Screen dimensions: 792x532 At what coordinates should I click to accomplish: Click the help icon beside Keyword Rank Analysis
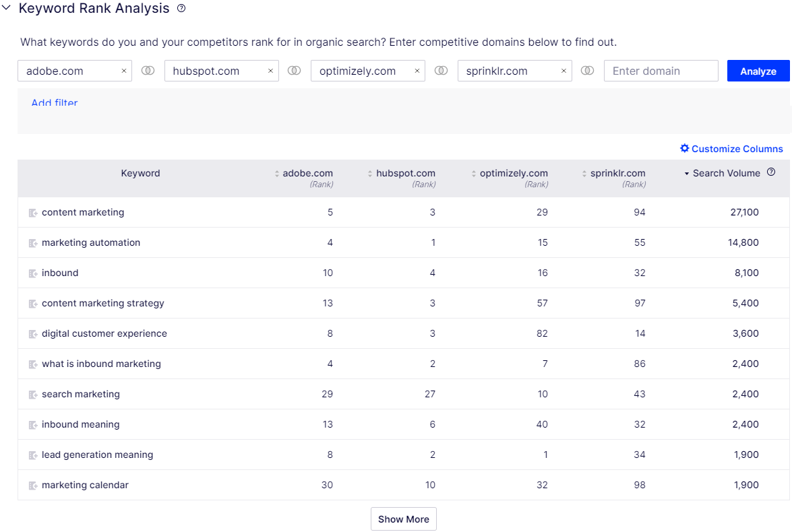coord(181,9)
